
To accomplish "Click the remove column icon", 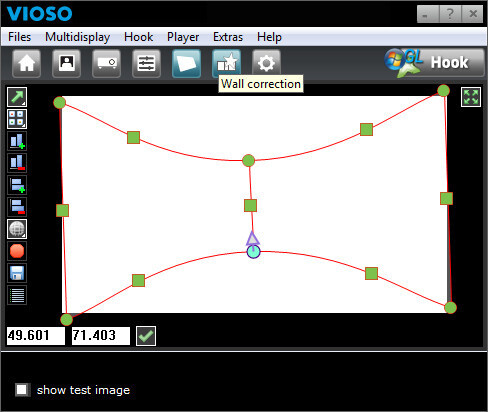I will pos(17,163).
